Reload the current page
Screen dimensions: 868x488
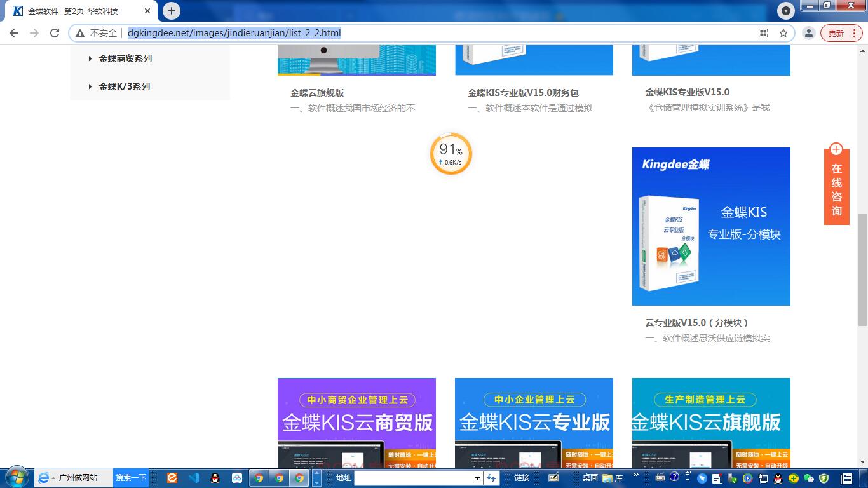(x=55, y=33)
